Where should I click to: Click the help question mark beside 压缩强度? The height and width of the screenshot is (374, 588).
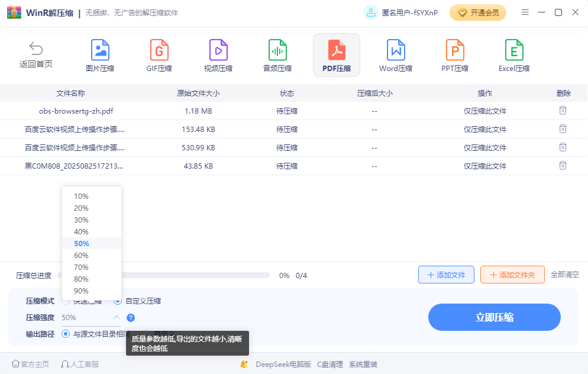130,317
